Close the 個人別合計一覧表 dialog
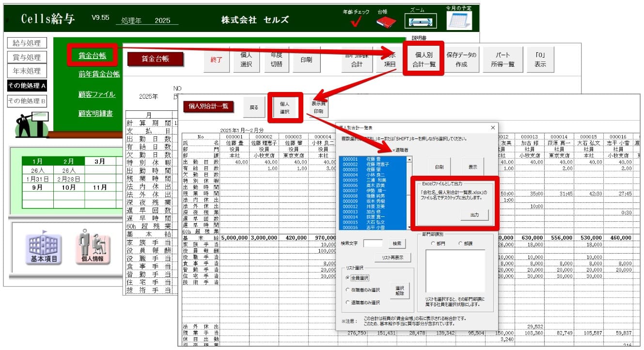 point(493,128)
